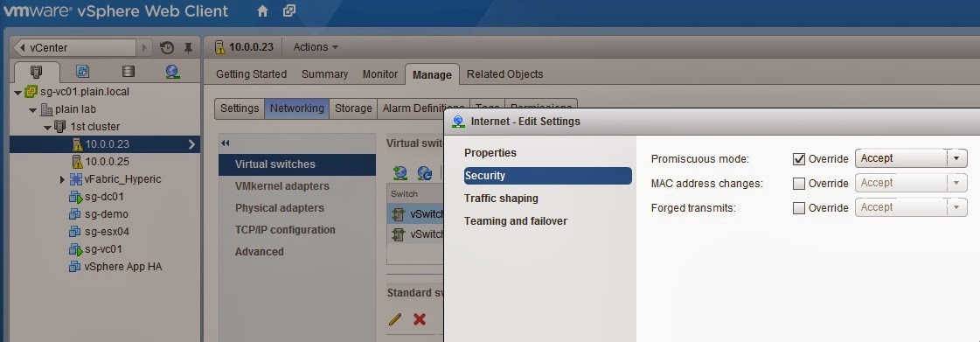
Task: Open the new window icon beside Home
Action: pos(288,10)
